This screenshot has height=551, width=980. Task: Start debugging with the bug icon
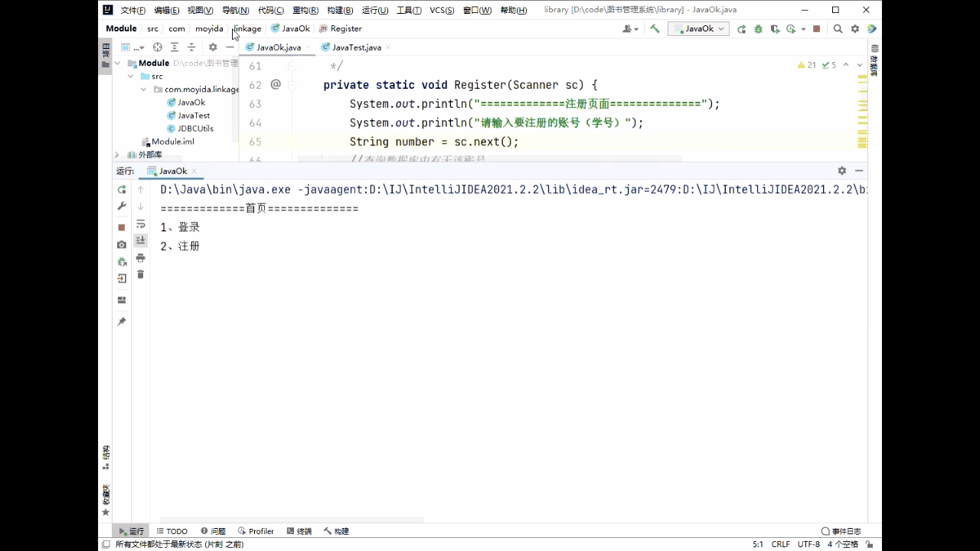[758, 29]
